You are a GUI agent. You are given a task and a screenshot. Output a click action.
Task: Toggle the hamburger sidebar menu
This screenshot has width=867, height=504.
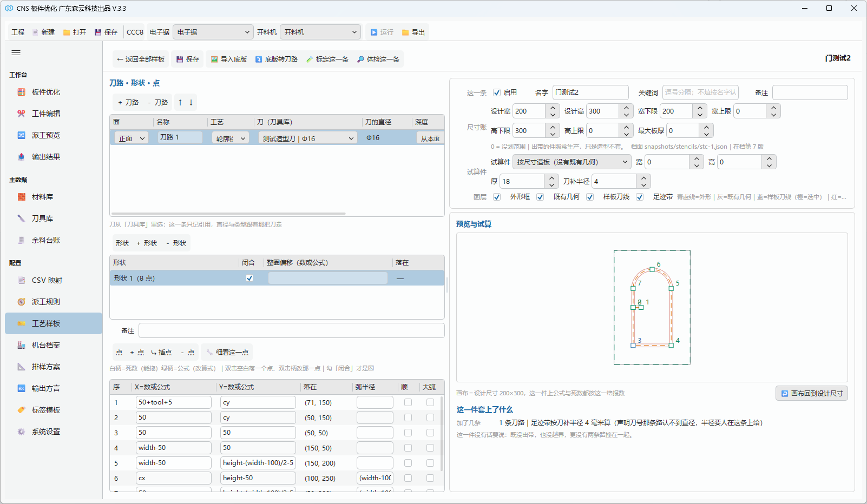(16, 52)
